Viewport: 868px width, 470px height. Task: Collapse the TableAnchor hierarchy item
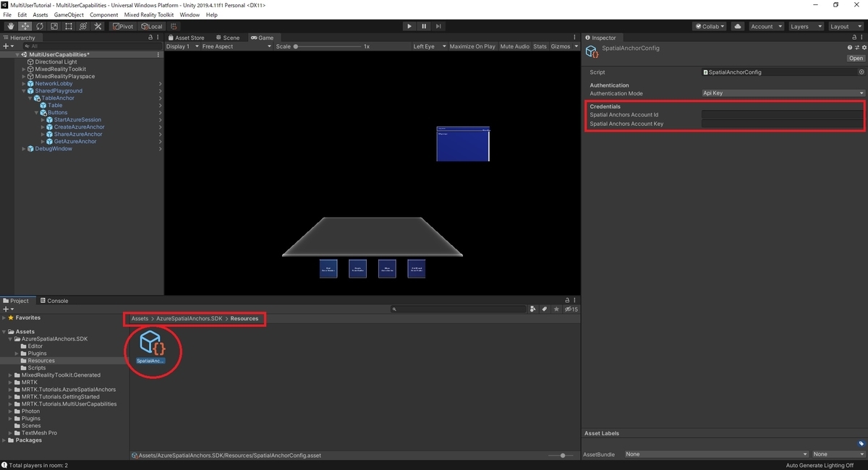(x=30, y=98)
